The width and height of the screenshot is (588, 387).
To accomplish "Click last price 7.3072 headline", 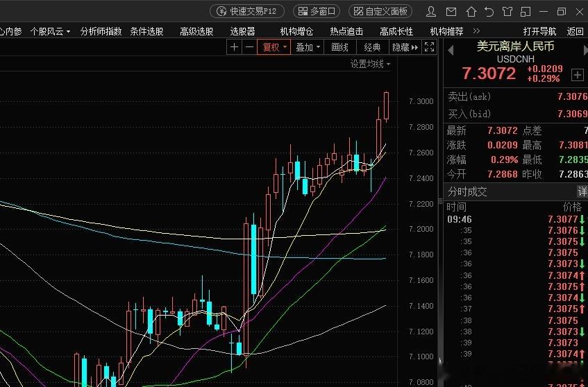I will [489, 74].
